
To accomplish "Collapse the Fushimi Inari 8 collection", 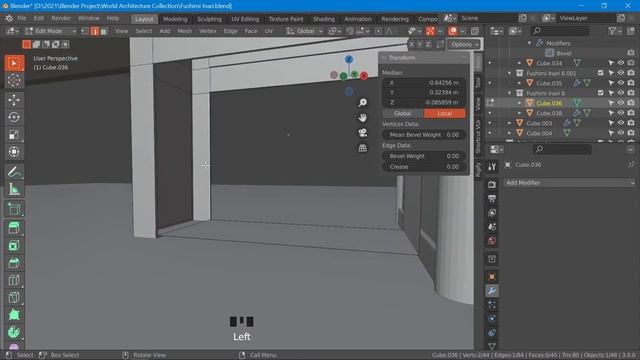I will pyautogui.click(x=509, y=93).
